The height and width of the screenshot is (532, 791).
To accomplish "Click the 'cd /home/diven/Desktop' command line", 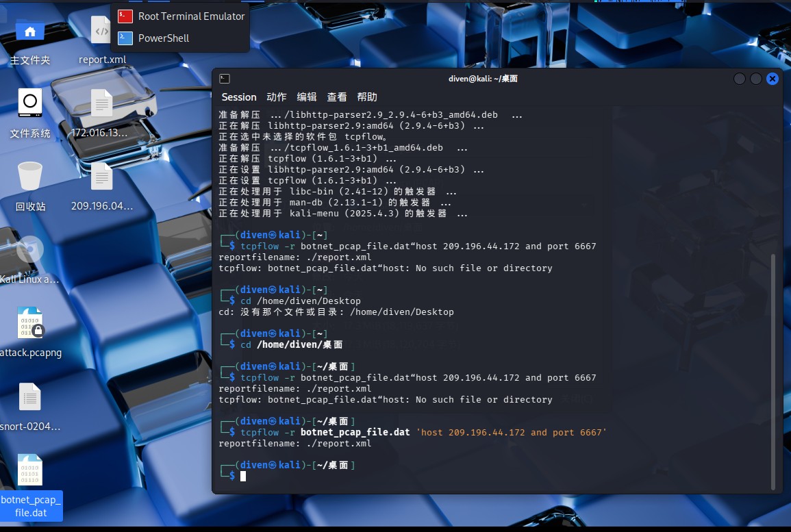I will pyautogui.click(x=301, y=301).
